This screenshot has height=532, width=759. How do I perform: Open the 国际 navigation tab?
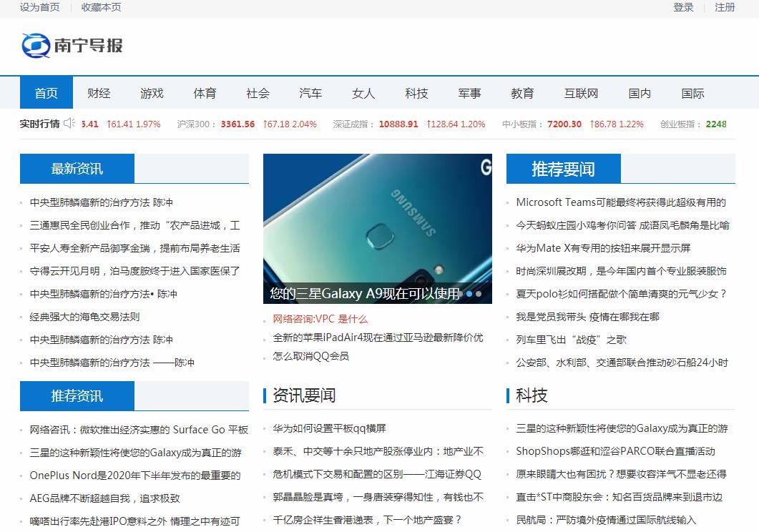pyautogui.click(x=692, y=93)
